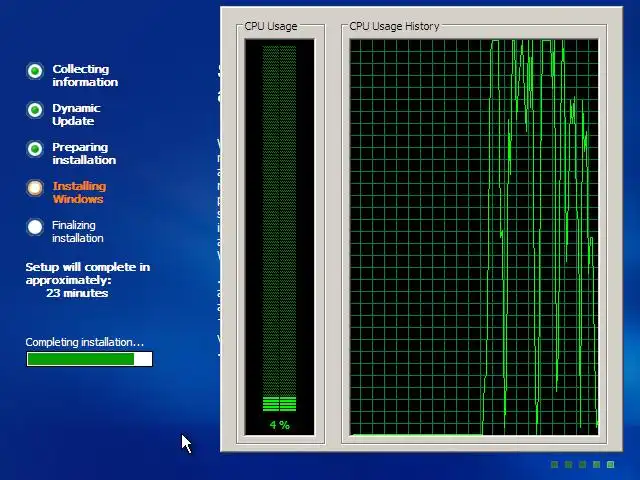Click the orange 'Installing Windows' text
This screenshot has width=640, height=480.
79,192
